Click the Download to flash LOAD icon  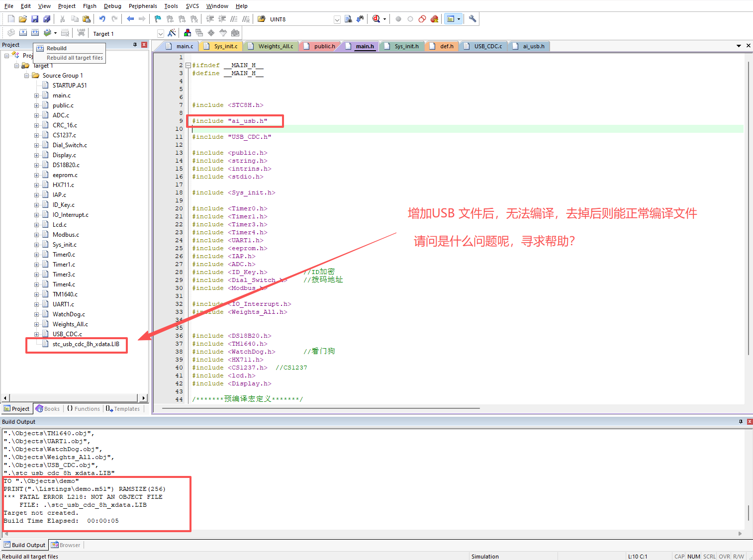tap(81, 33)
